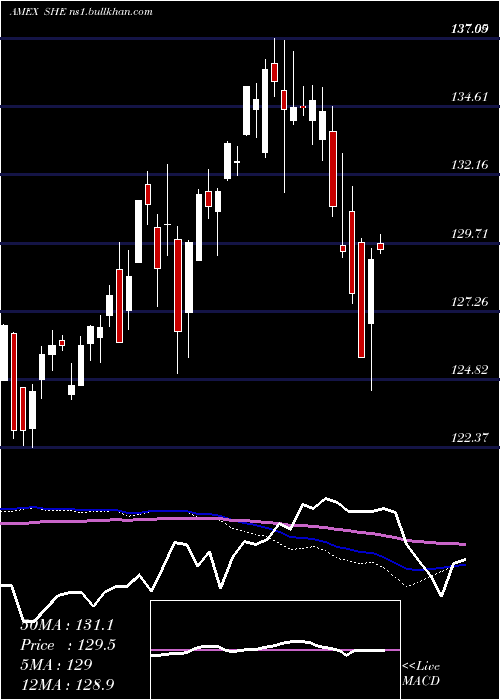Click the 50MA : 131.1 readout
500x700 pixels.
(x=67, y=625)
